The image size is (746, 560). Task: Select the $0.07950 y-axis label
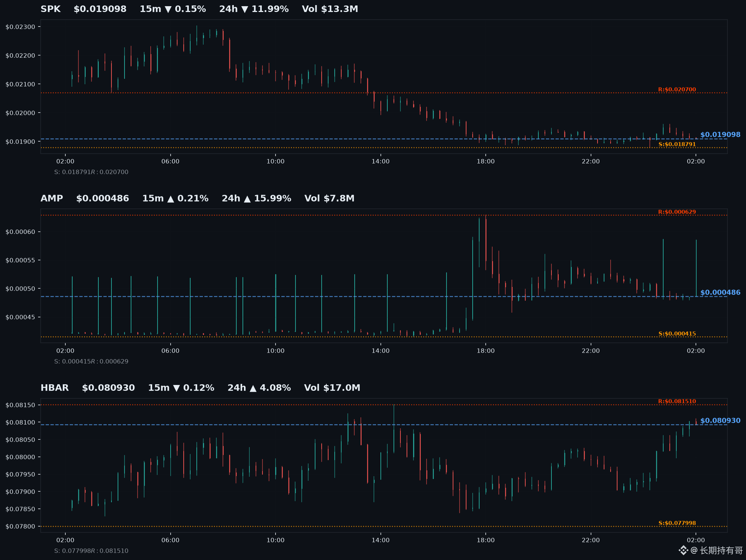pos(20,475)
